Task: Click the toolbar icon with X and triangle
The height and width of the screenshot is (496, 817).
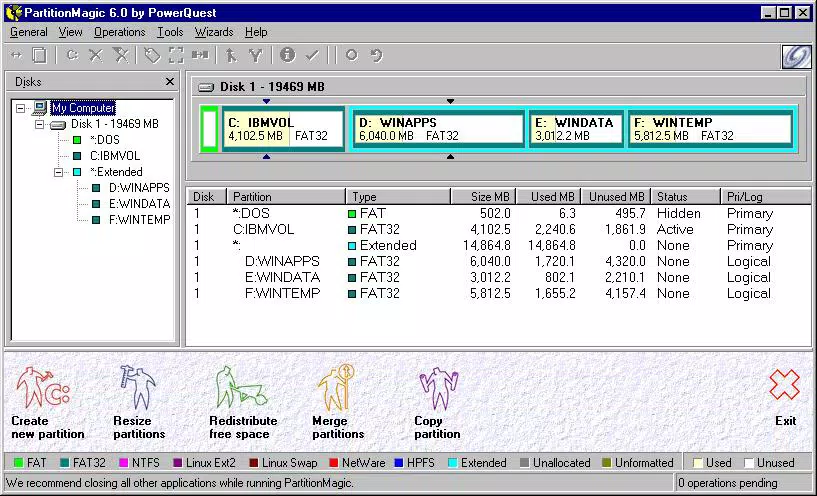Action: click(120, 55)
